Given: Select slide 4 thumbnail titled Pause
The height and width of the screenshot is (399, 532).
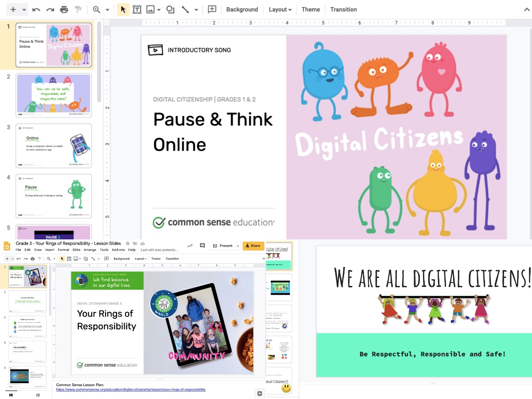Looking at the screenshot, I should (x=54, y=196).
